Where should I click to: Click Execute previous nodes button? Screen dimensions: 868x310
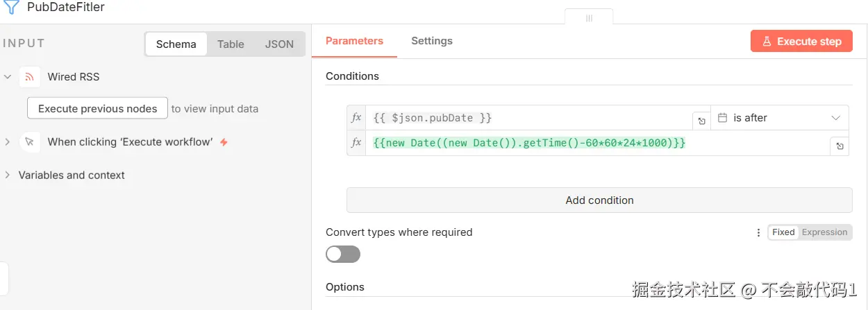click(97, 108)
